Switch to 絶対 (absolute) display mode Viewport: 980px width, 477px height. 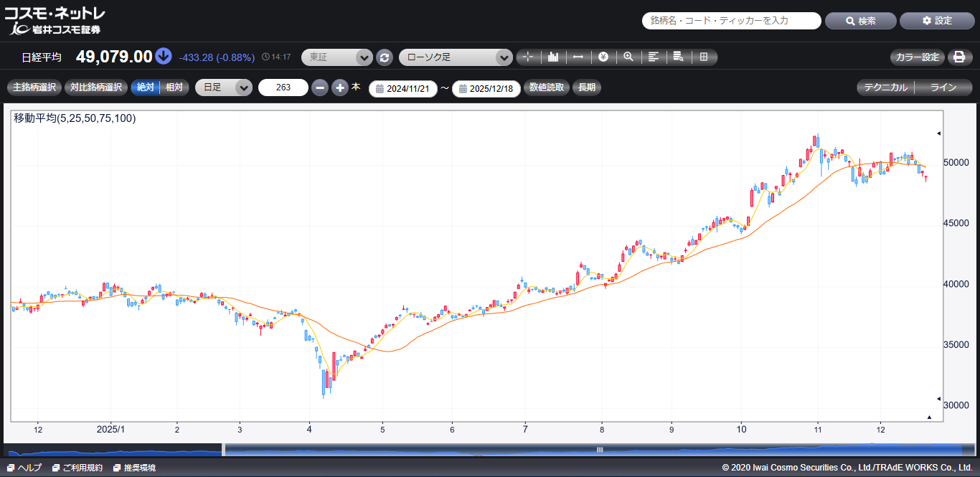[146, 88]
